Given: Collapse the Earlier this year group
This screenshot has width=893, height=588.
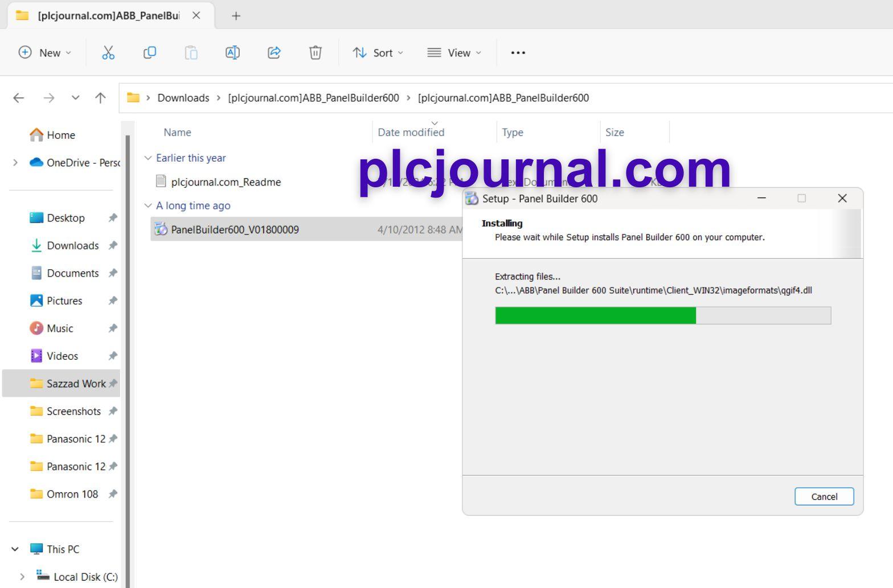Looking at the screenshot, I should click(148, 158).
